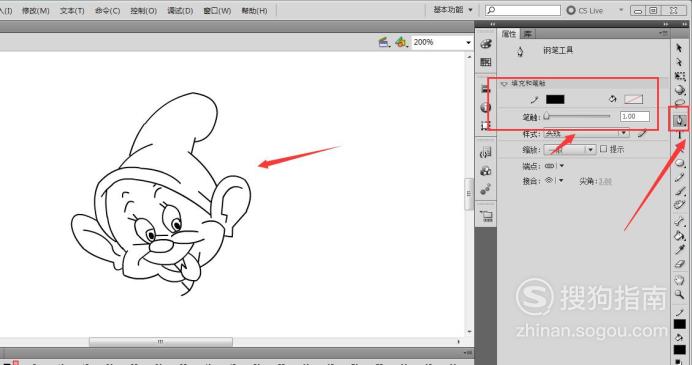Select the Pencil tool
This screenshot has width=692, height=365.
click(680, 177)
